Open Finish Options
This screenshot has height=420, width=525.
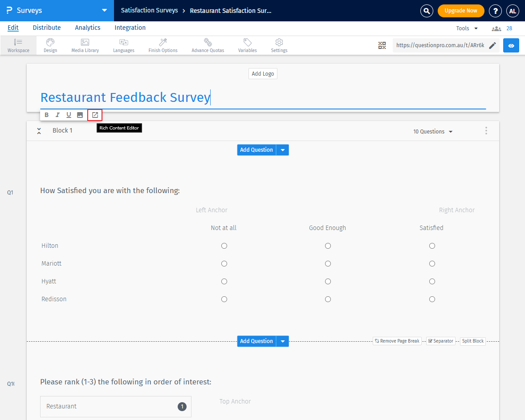pos(163,45)
